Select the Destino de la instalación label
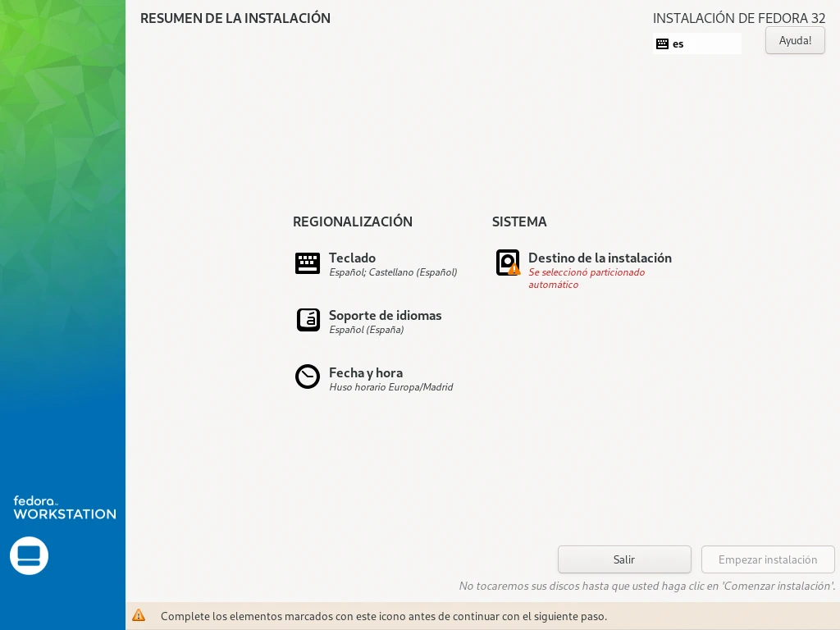The height and width of the screenshot is (630, 840). [600, 258]
